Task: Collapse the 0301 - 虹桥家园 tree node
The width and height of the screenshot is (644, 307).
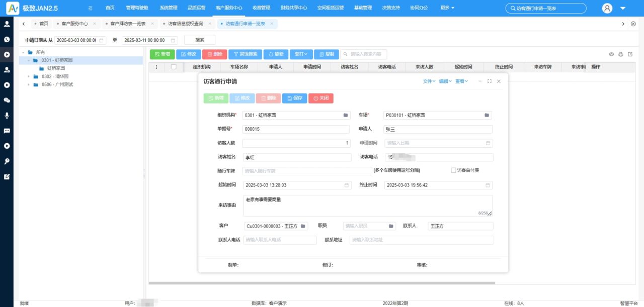Action: pos(29,60)
